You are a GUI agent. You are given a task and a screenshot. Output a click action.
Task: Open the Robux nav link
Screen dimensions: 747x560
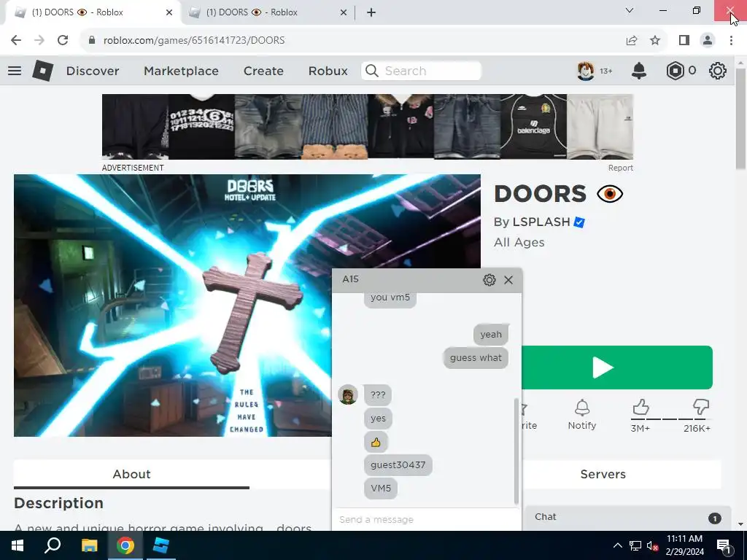(x=328, y=71)
